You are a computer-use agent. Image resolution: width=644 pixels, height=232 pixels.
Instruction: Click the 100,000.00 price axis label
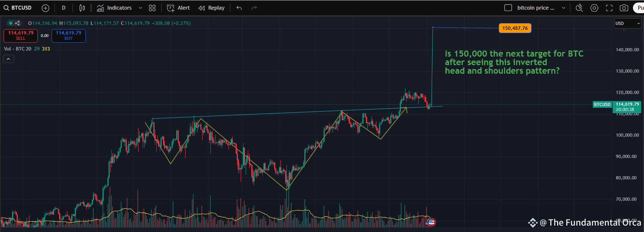[627, 135]
